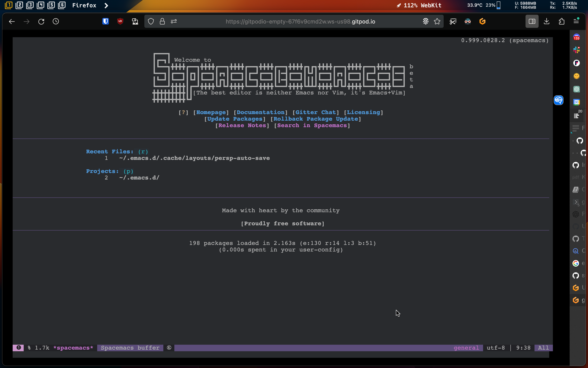
Task: Open the Downloads panel
Action: [x=547, y=21]
